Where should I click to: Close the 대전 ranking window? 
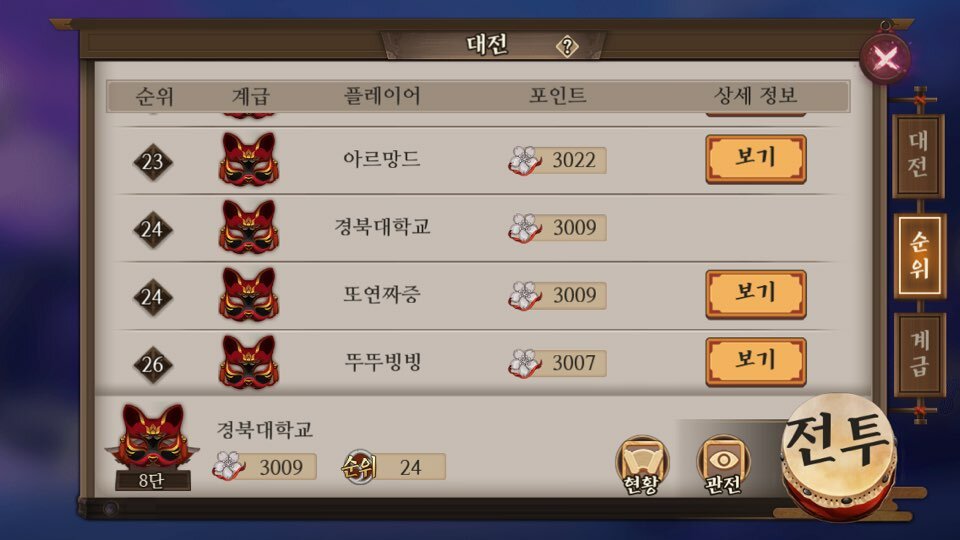coord(885,59)
